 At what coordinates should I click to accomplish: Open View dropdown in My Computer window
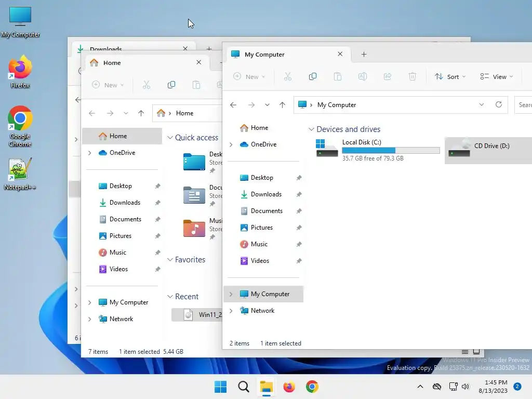pyautogui.click(x=496, y=77)
